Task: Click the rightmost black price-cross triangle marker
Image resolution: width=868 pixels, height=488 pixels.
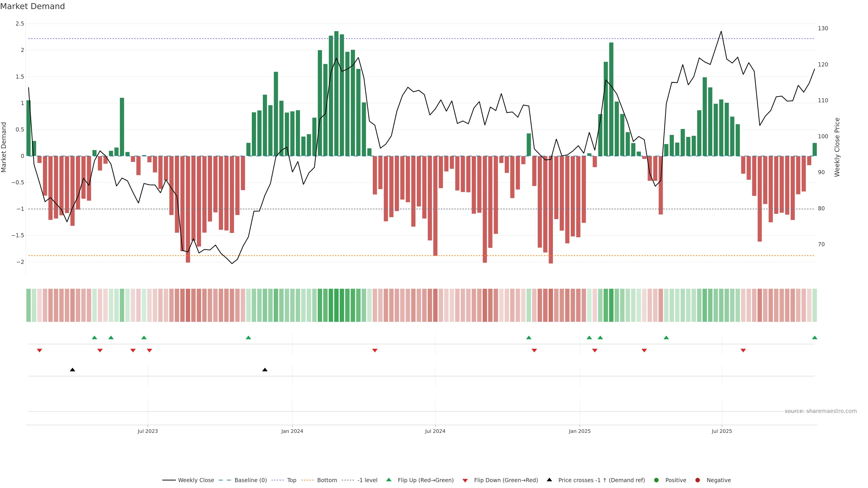Action: (265, 370)
